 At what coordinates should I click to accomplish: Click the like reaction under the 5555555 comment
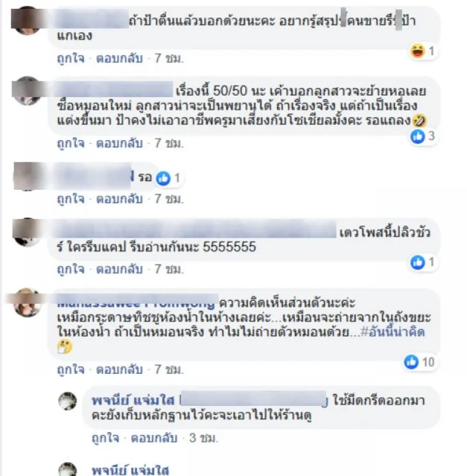(417, 262)
